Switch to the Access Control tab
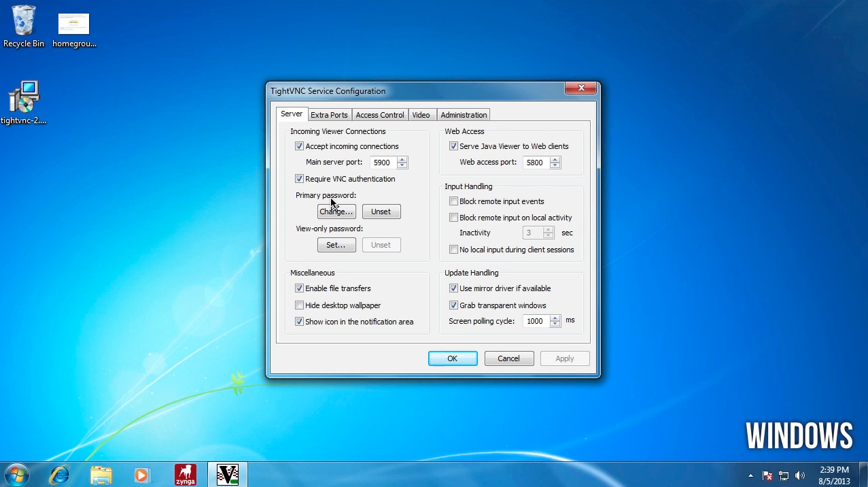The image size is (868, 487). 379,114
